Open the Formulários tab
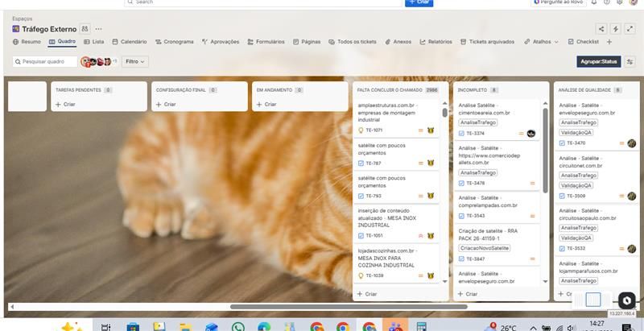Image resolution: width=644 pixels, height=331 pixels. (x=266, y=42)
